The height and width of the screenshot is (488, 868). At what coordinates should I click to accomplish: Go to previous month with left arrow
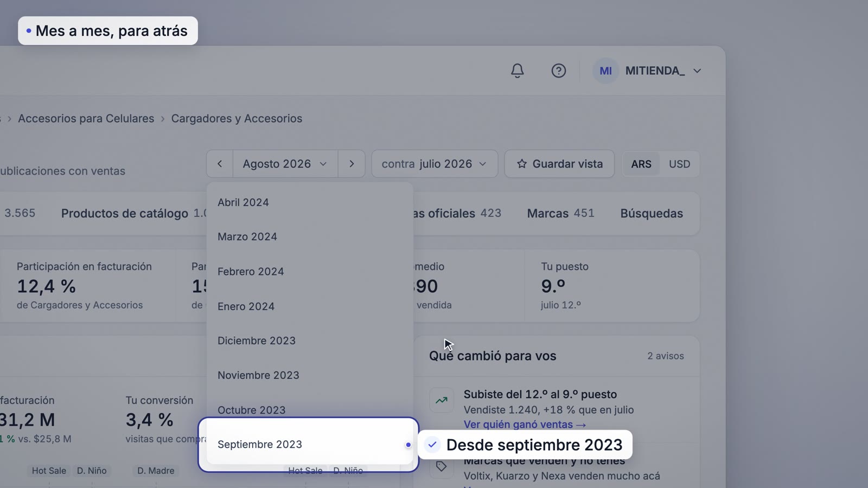click(x=220, y=164)
